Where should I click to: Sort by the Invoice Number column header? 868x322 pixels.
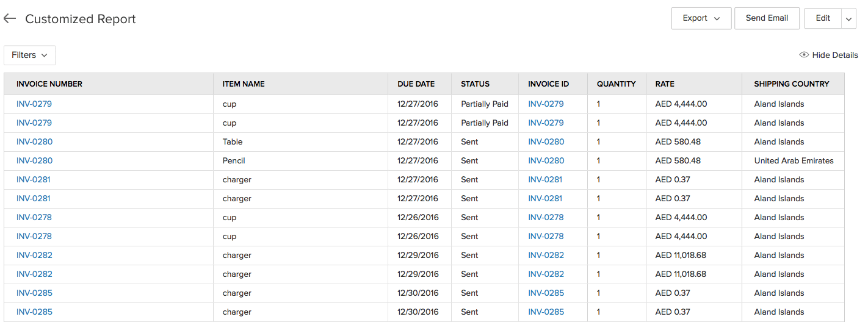[x=49, y=84]
